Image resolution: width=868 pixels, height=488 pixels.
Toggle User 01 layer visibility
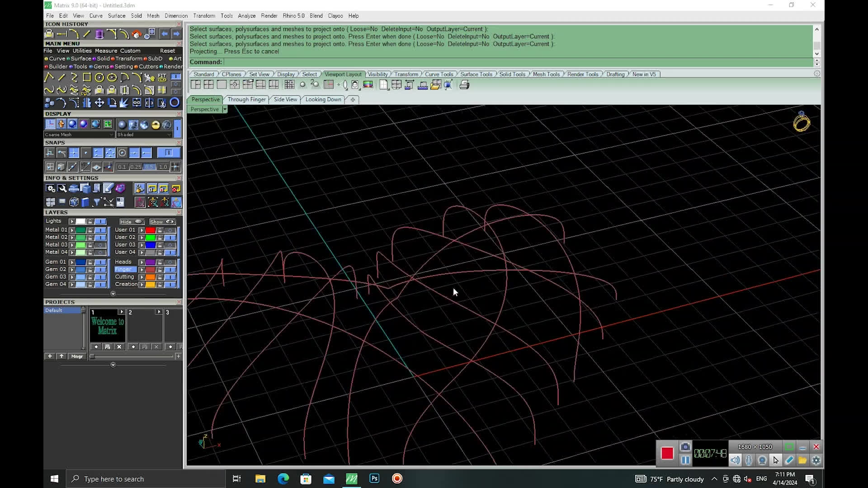170,230
